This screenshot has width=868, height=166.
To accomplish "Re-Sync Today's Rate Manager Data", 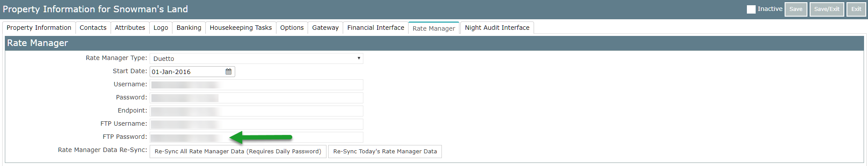I will [385, 152].
